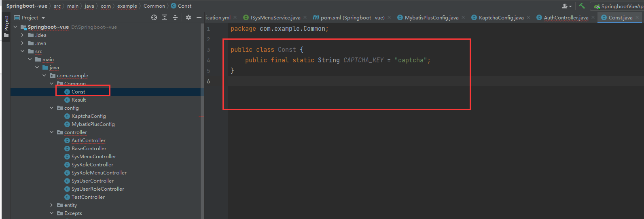Viewport: 644px width, 219px height.
Task: Collapse the main folder
Action: click(x=30, y=60)
